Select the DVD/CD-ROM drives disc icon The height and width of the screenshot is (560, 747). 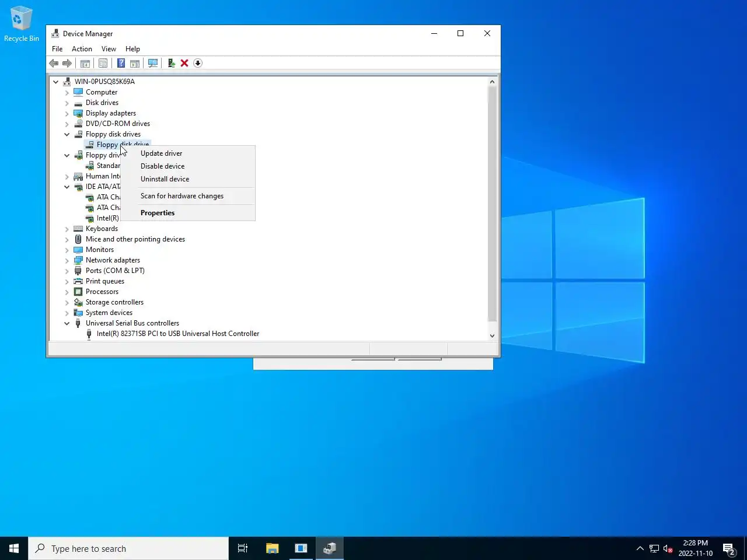[x=78, y=124]
